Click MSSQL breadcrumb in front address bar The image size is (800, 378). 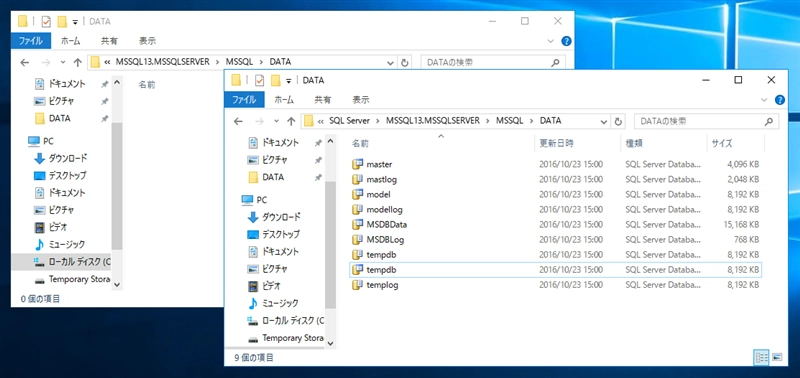(x=510, y=121)
